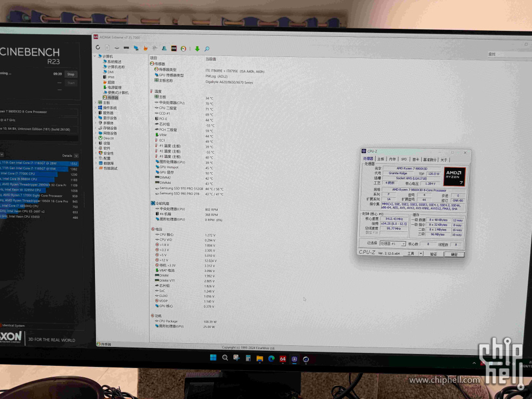The width and height of the screenshot is (532, 399).
Task: Open the IPMI tree entry
Action: (x=109, y=77)
